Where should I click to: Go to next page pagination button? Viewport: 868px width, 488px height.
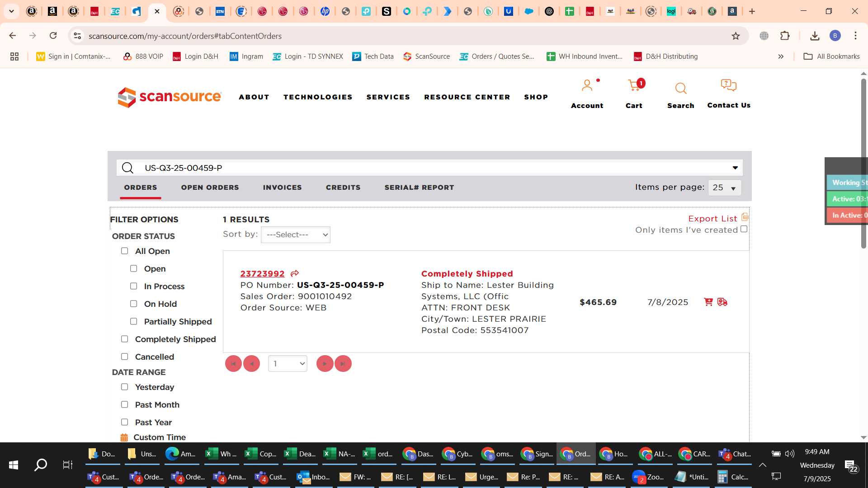point(325,364)
